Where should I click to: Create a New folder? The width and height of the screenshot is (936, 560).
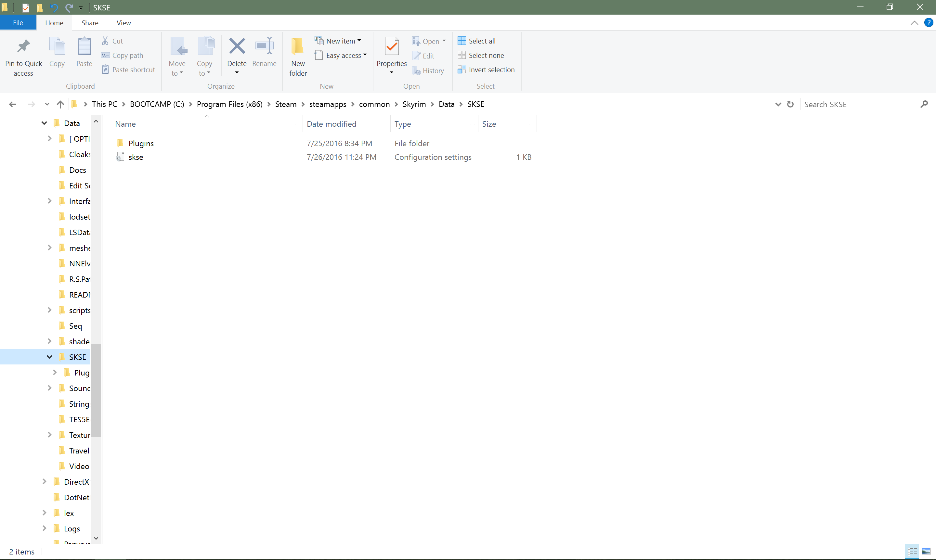tap(298, 57)
